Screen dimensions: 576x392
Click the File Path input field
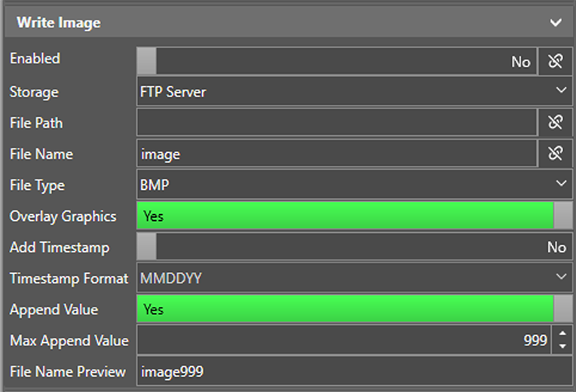(336, 122)
